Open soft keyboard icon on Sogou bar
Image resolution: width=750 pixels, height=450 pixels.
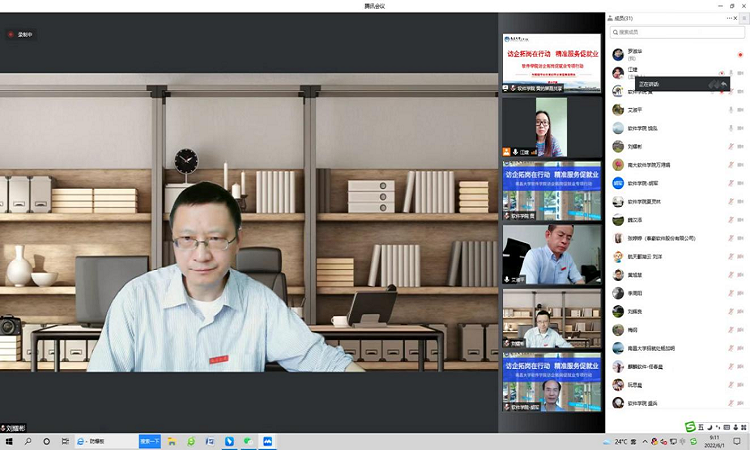727,427
